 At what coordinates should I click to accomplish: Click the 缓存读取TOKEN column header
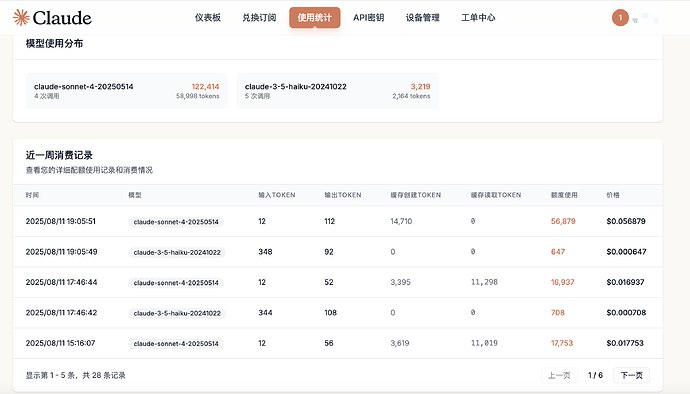[x=496, y=195]
